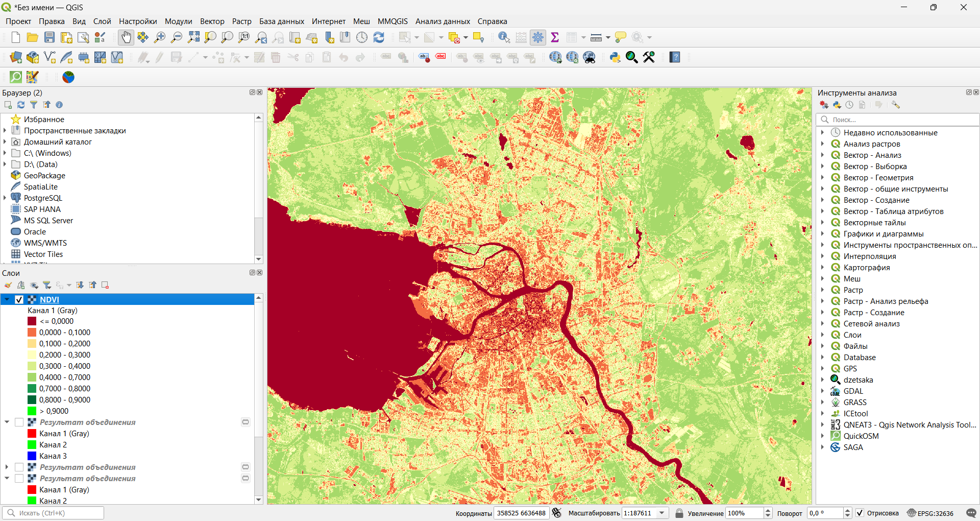980x521 pixels.
Task: Enable the first Результат объединения layer
Action: 19,422
